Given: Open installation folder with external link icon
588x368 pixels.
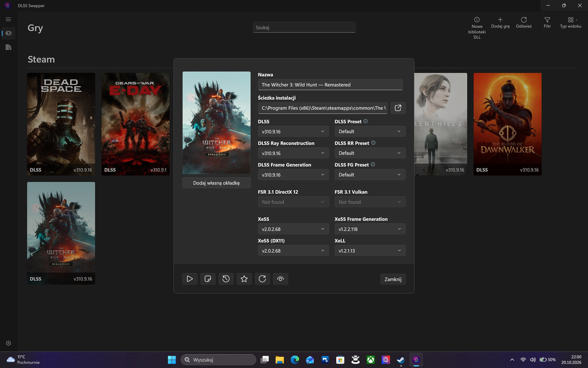Looking at the screenshot, I should [x=398, y=108].
